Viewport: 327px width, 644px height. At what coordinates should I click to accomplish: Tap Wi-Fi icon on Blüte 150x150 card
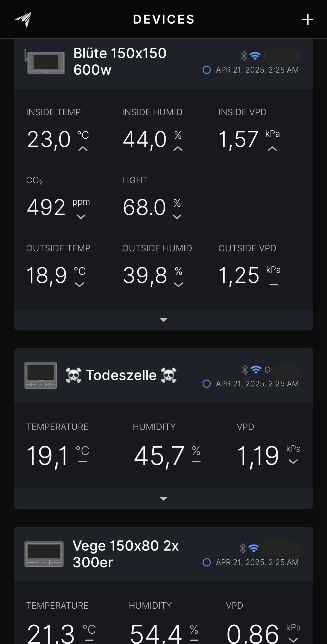pos(255,56)
